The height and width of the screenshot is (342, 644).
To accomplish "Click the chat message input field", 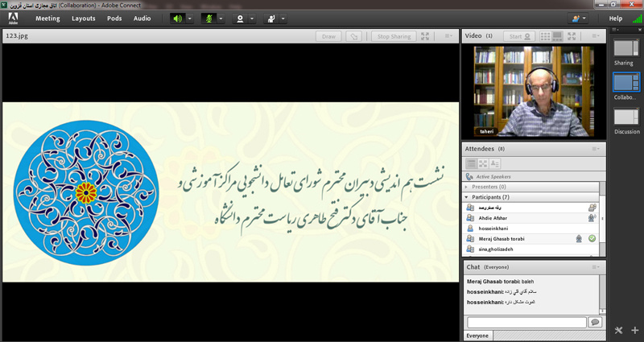I will pyautogui.click(x=526, y=322).
